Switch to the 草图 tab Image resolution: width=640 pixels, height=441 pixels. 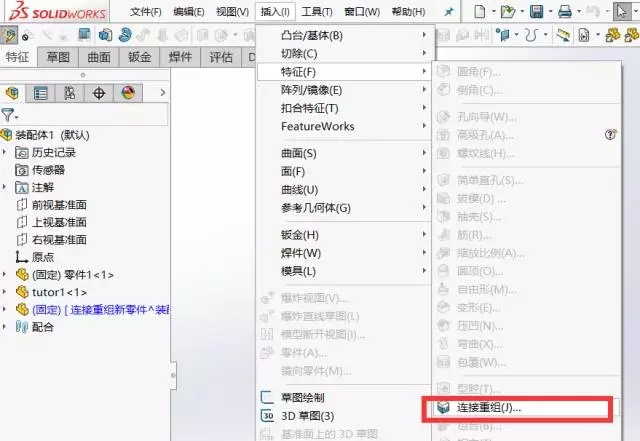coord(57,57)
